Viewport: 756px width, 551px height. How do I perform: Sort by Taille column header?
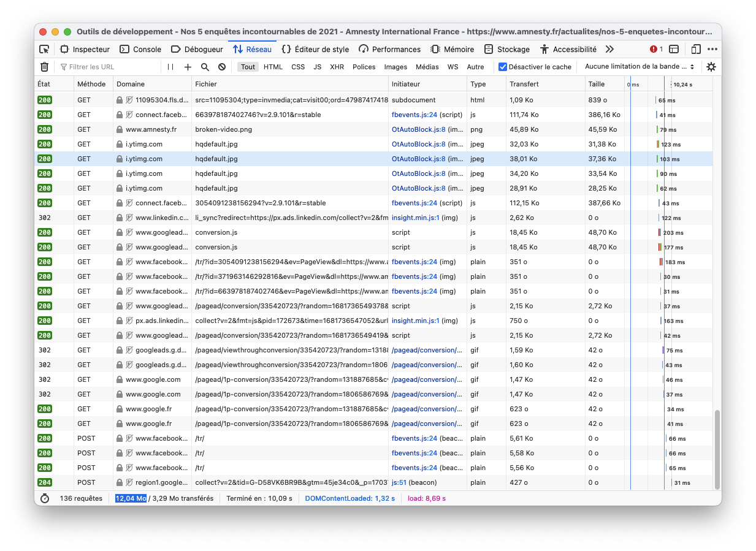605,84
